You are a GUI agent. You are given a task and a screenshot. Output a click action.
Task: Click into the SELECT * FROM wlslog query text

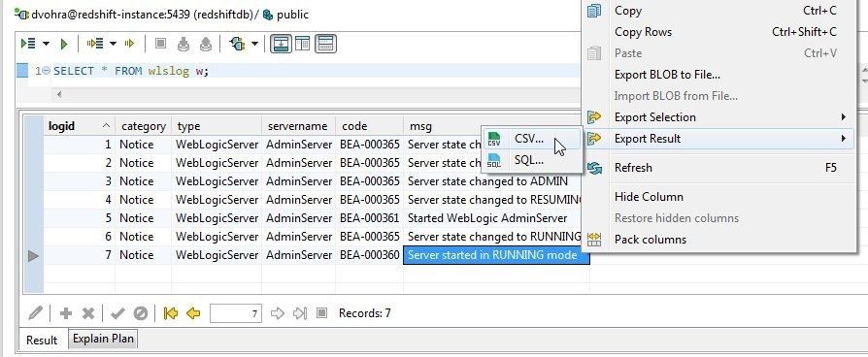[131, 71]
